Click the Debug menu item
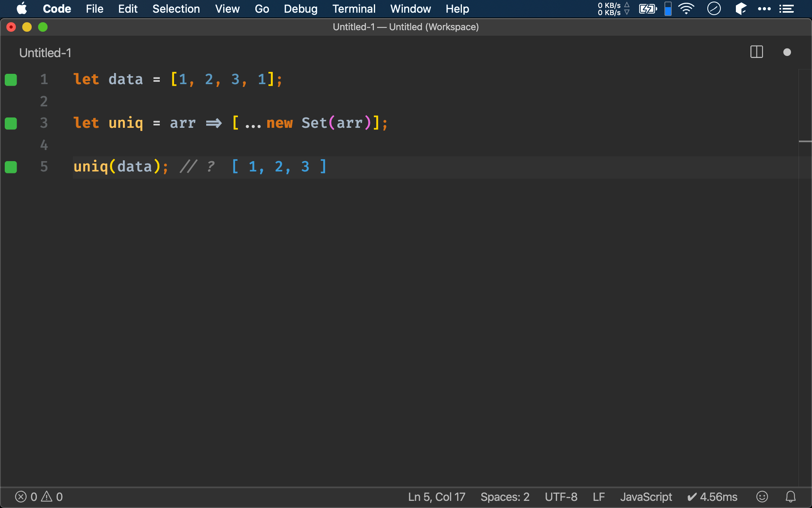The width and height of the screenshot is (812, 508). (x=300, y=9)
